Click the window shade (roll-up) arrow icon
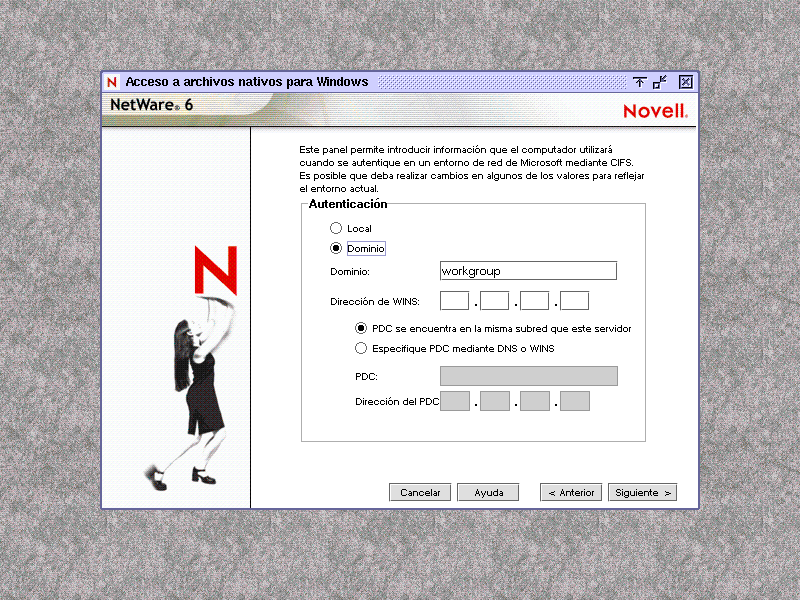 [638, 82]
